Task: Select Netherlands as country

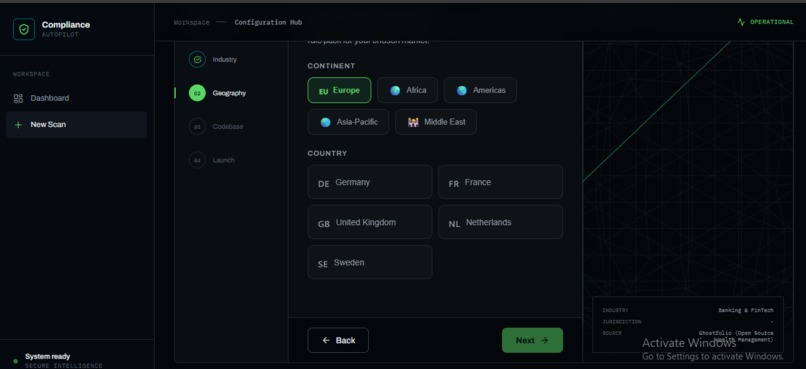Action: click(x=500, y=222)
